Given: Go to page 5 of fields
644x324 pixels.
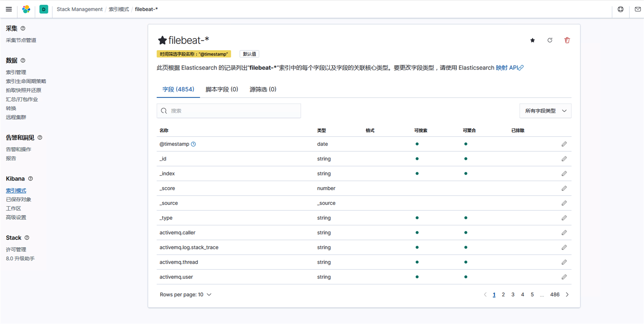Looking at the screenshot, I should click(532, 295).
